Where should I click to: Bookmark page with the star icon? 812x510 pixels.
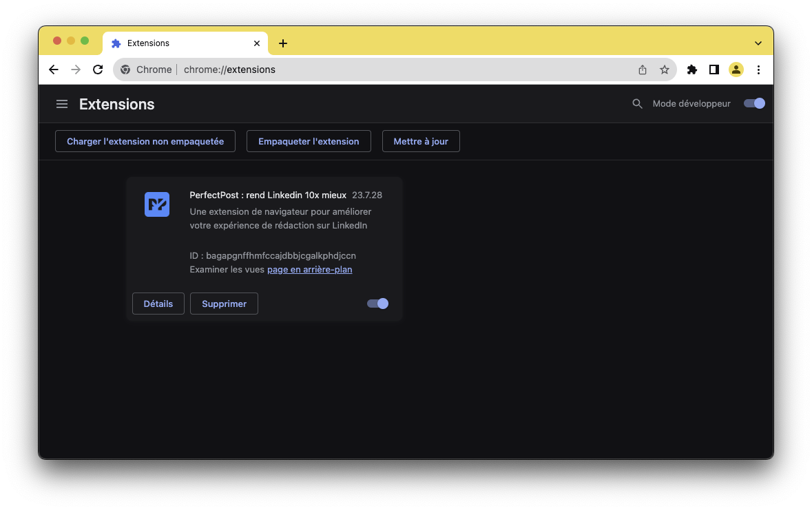665,70
